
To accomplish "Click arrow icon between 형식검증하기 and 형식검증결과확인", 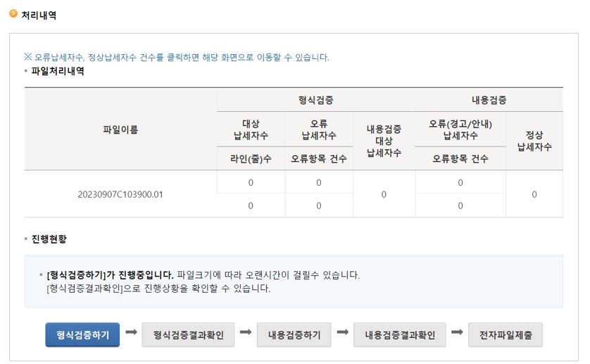I will [131, 332].
